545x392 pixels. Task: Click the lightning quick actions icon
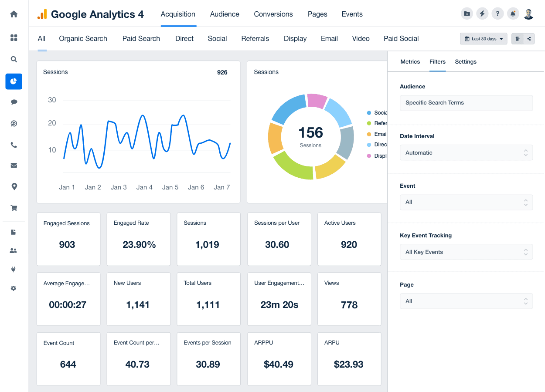pyautogui.click(x=482, y=14)
